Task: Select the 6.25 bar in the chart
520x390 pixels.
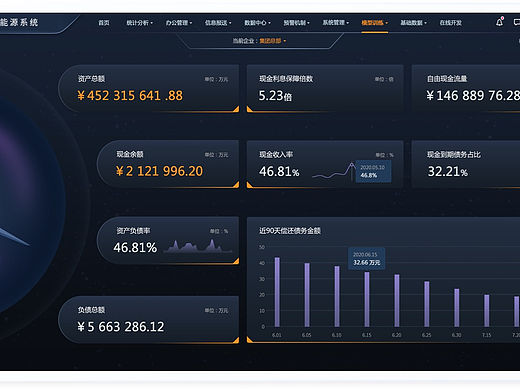Action: [x=427, y=304]
